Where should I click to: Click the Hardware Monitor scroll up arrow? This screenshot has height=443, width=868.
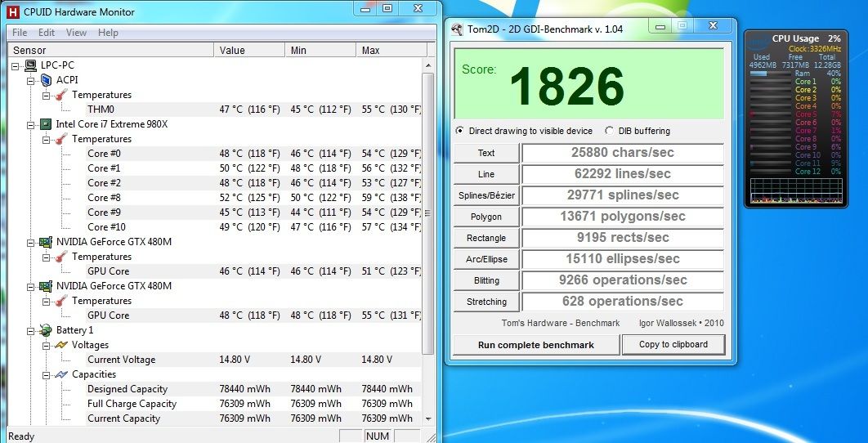pos(428,65)
